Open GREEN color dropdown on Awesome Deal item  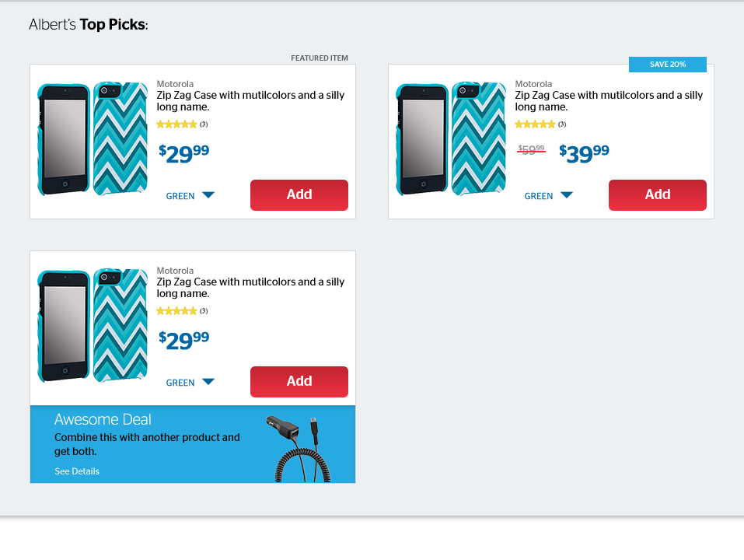(190, 382)
